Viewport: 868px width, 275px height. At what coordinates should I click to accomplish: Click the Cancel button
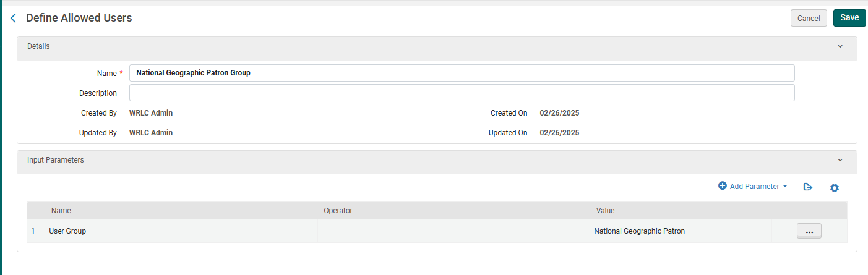(x=808, y=19)
